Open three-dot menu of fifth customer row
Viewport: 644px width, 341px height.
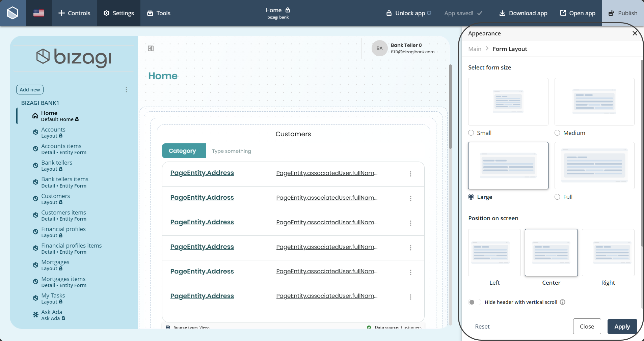(x=410, y=273)
